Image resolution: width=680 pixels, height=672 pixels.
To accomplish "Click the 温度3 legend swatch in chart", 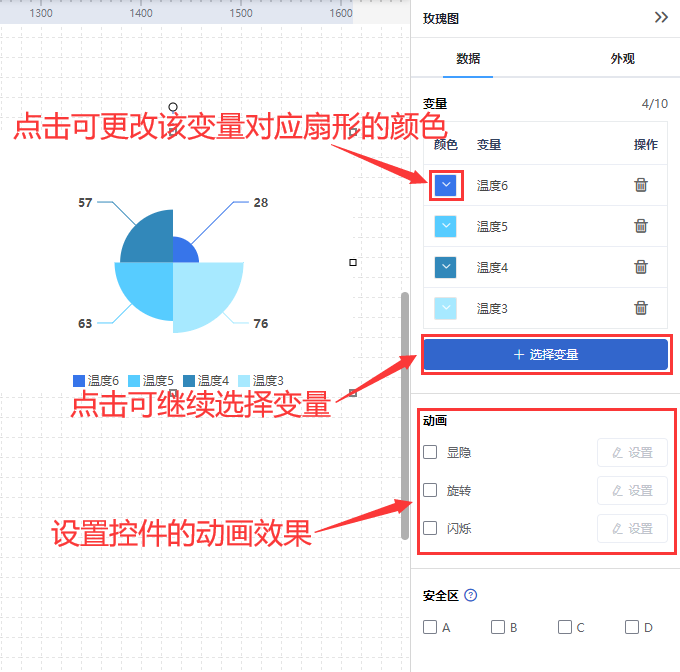I will (x=244, y=381).
